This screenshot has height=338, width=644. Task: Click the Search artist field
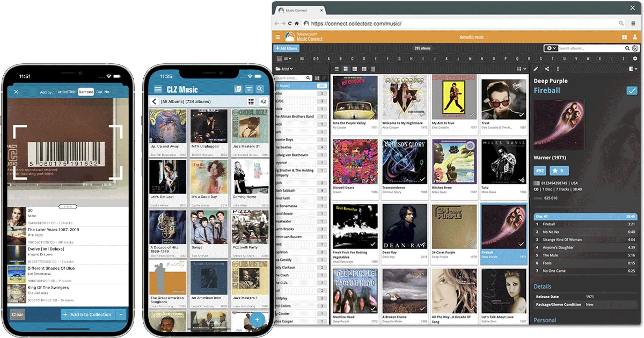[x=292, y=78]
